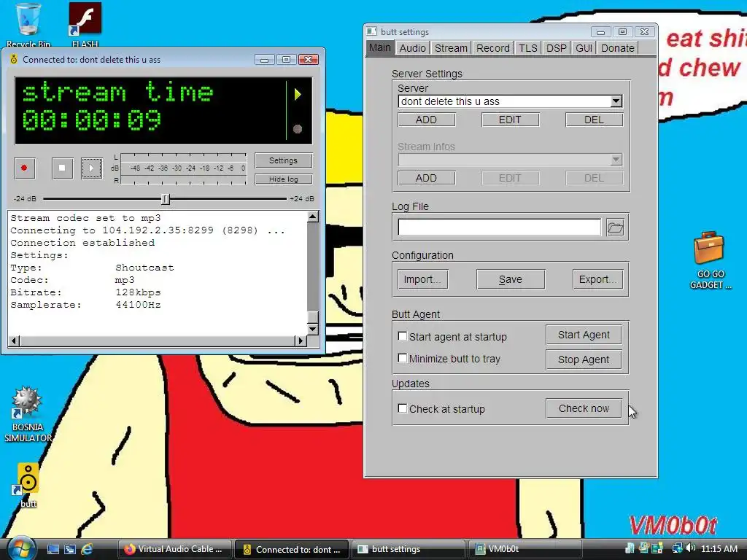Open the FLASH desktop shortcut

pos(85,25)
